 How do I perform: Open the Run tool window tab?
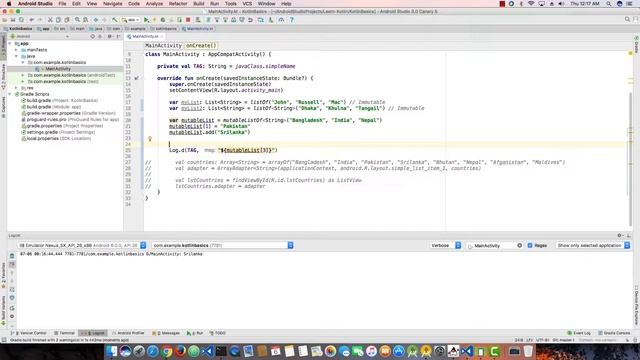[x=195, y=333]
